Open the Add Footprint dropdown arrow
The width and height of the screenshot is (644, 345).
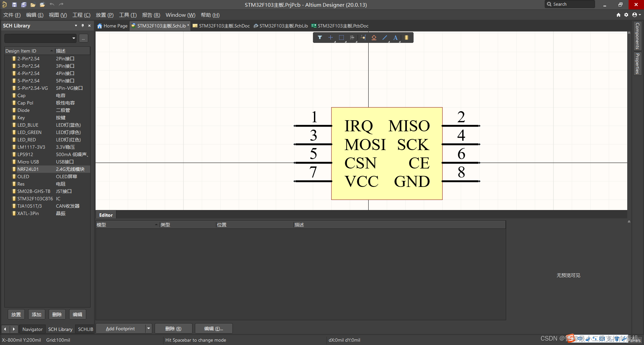point(149,329)
